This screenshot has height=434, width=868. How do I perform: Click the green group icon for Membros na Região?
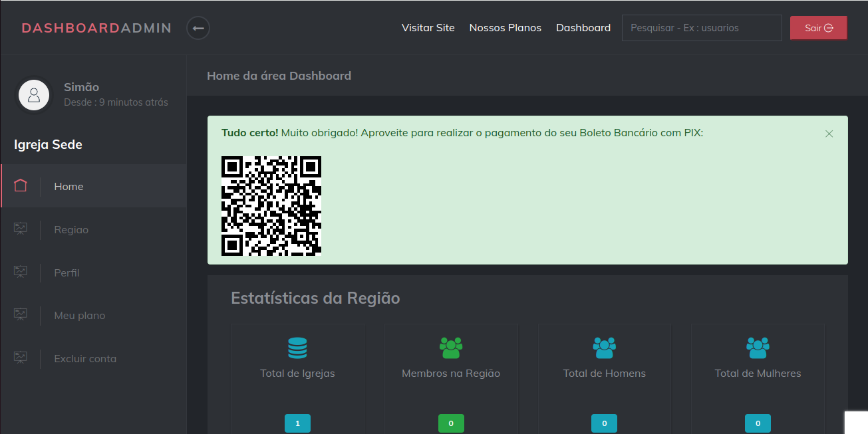pyautogui.click(x=451, y=348)
